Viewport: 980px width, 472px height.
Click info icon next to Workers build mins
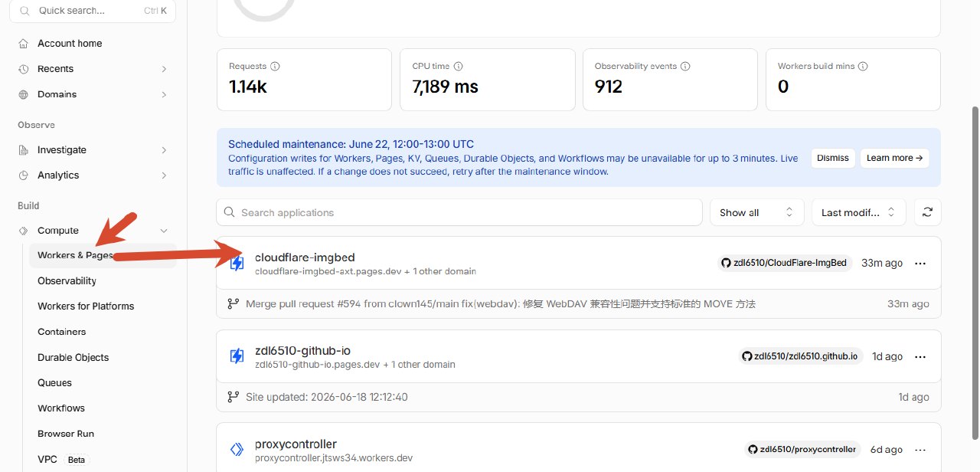(x=863, y=67)
